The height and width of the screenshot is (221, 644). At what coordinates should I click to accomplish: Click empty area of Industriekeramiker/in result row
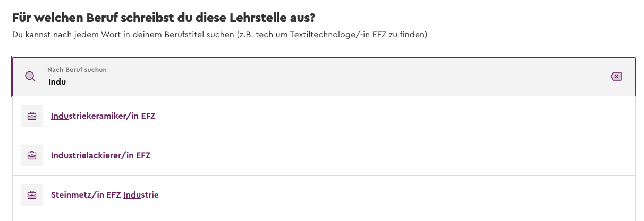(x=393, y=116)
